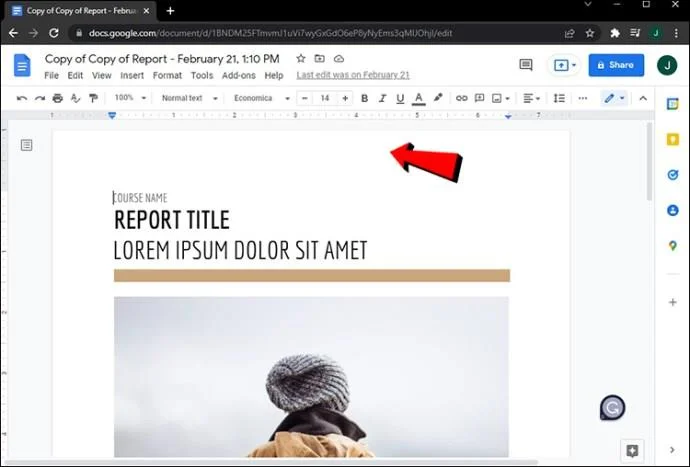Open the Present to meeting dropdown
The height and width of the screenshot is (467, 690).
coord(565,65)
